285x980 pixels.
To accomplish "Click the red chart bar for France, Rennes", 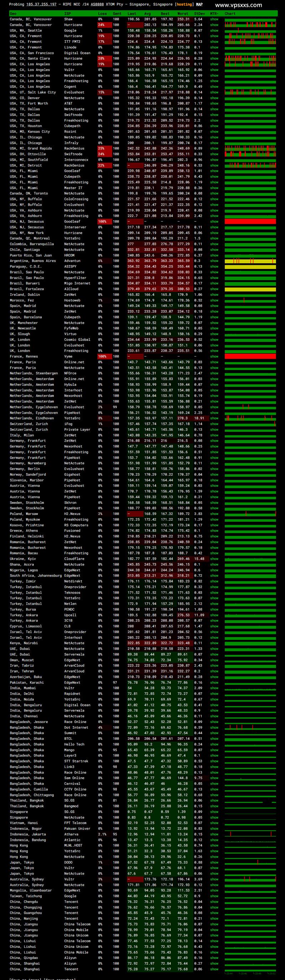I will 250,357.
